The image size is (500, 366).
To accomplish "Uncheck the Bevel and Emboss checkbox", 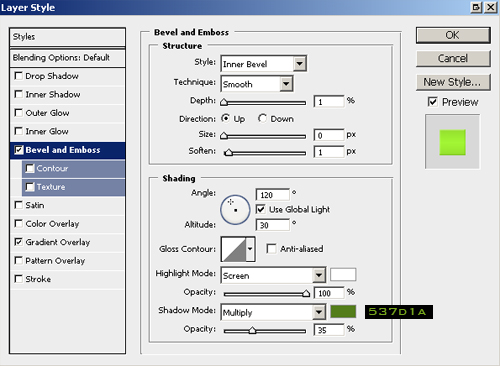I will [18, 150].
